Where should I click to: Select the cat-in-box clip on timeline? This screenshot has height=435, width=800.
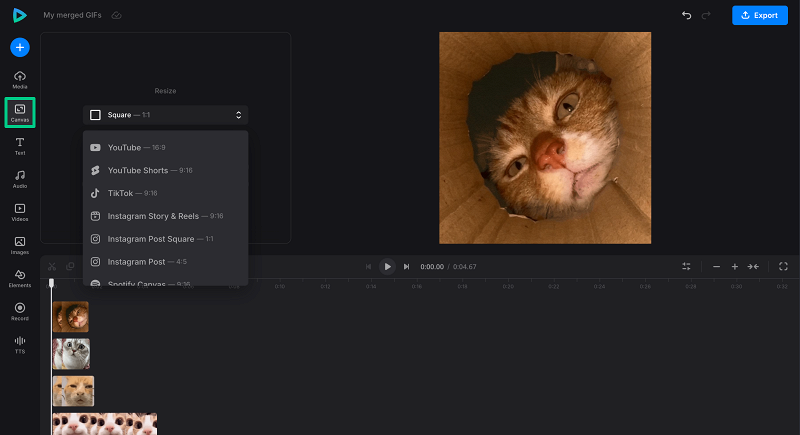coord(71,317)
